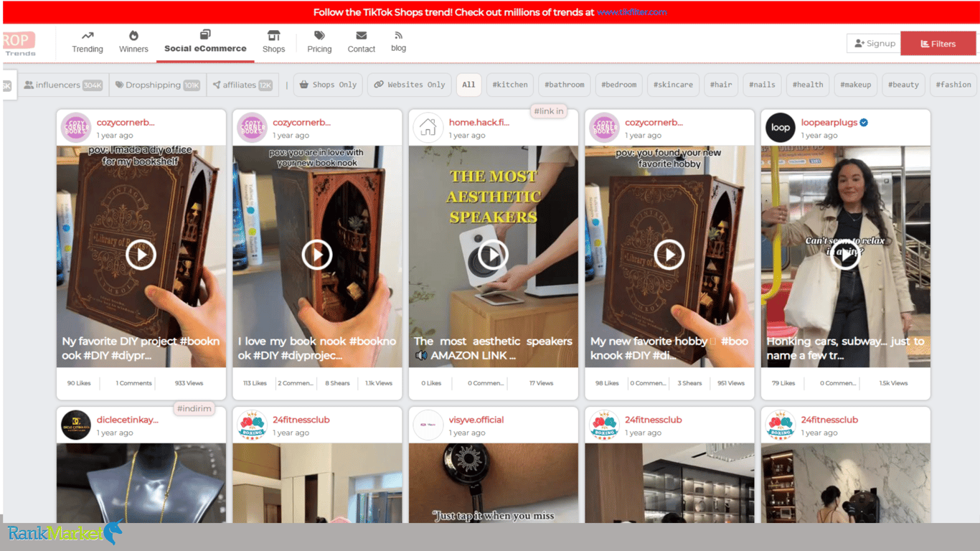Pick the #fashion tag
980x551 pixels.
coord(953,85)
